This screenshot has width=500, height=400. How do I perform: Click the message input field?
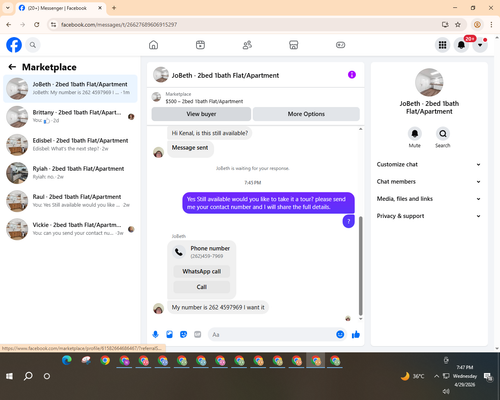272,334
